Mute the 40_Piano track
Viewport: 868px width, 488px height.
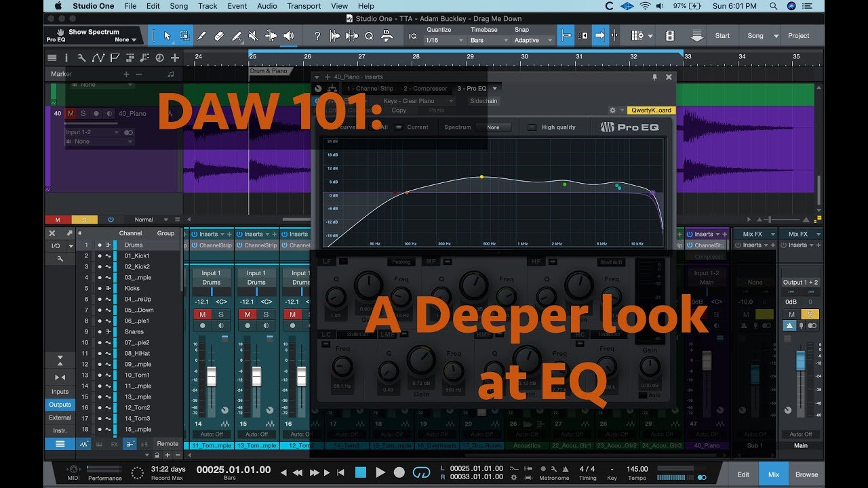click(x=71, y=113)
